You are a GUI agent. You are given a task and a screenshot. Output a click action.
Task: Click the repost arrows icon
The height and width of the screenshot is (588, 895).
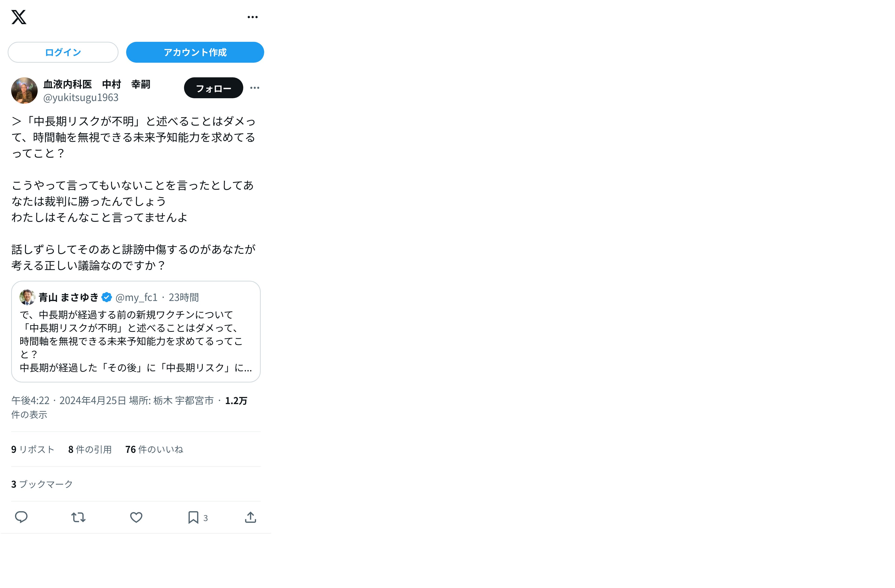[x=78, y=517]
